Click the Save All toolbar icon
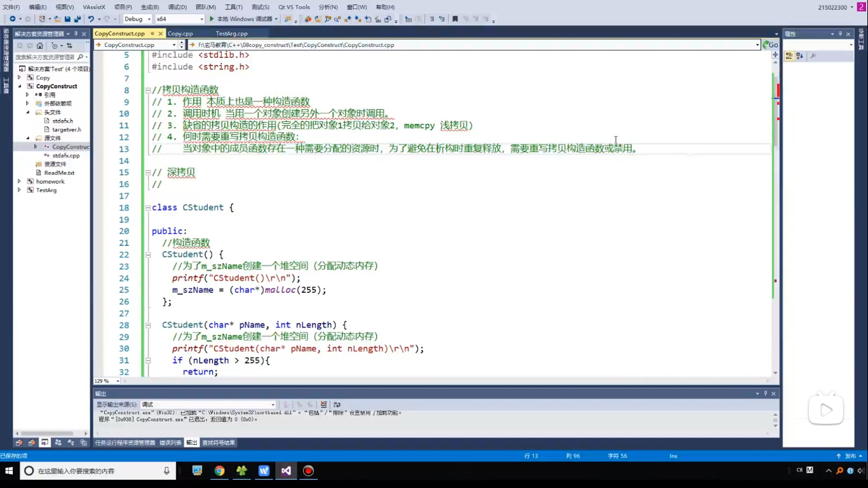 coord(77,19)
